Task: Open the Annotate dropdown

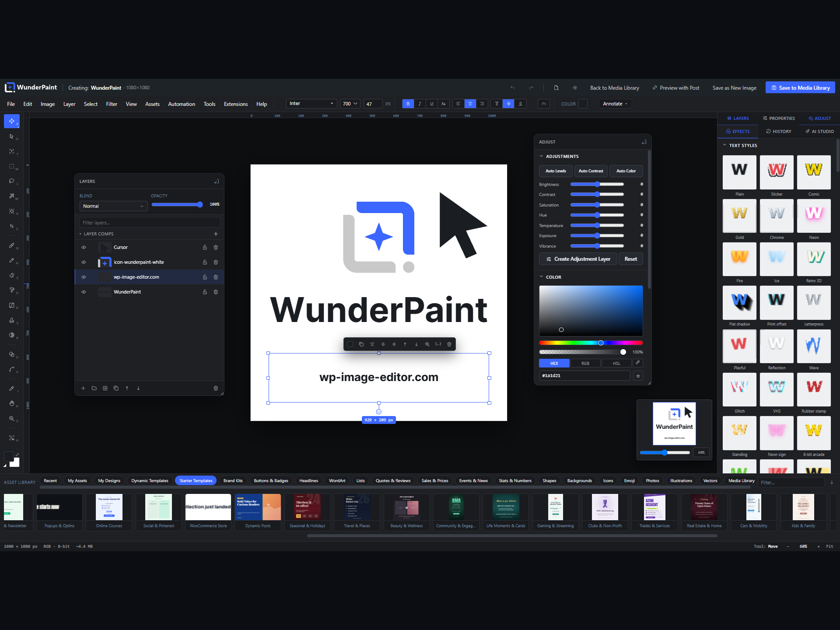Action: click(615, 104)
